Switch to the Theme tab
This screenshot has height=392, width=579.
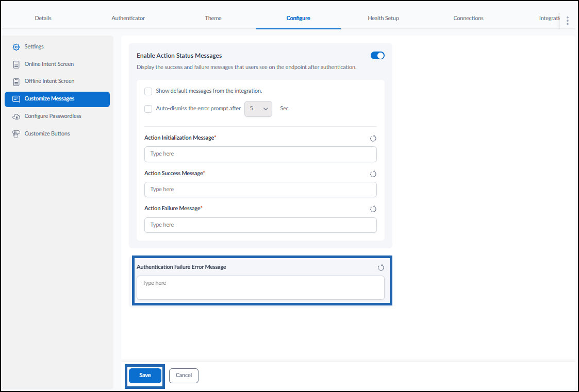pos(213,18)
